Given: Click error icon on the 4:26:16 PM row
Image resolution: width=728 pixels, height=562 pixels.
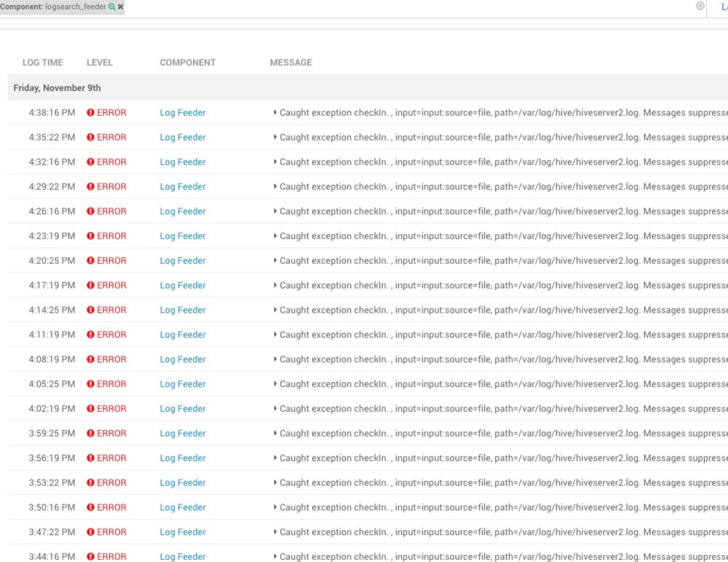Looking at the screenshot, I should 90,211.
